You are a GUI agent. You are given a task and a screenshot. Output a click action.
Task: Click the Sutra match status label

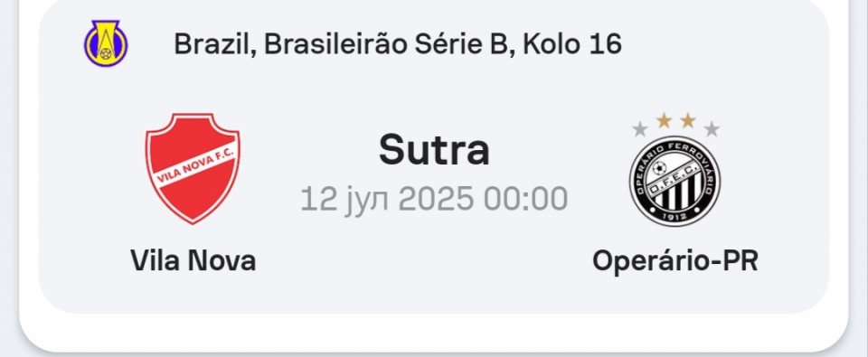click(434, 150)
